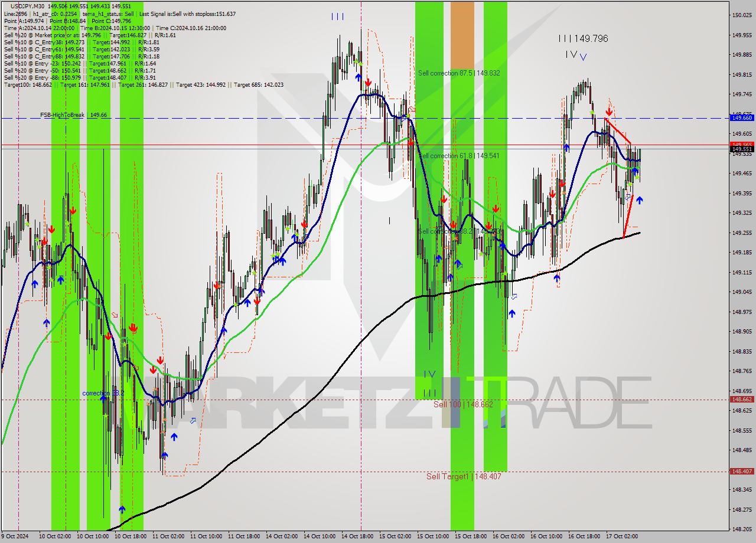Click the 149.185 price axis value
Screen dimensions: 756x543
[x=742, y=253]
